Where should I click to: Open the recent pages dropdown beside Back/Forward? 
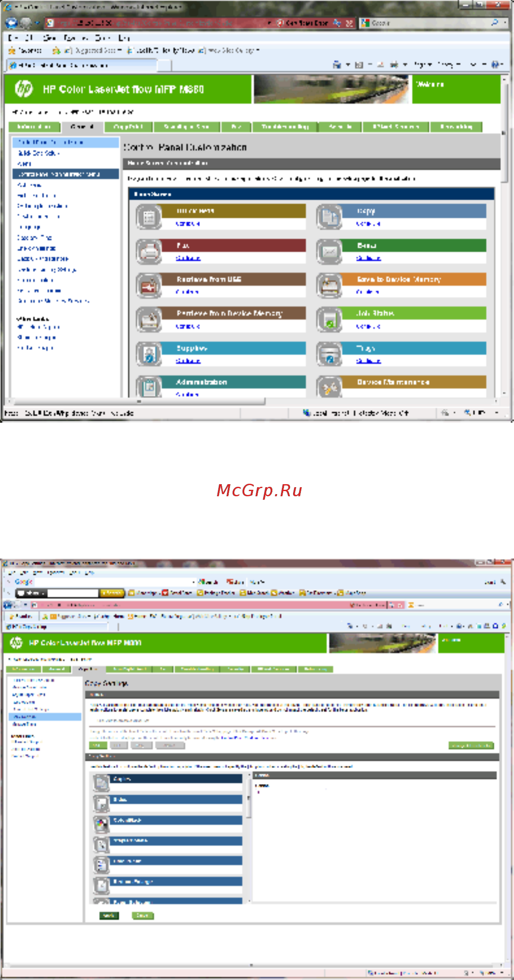(x=37, y=22)
